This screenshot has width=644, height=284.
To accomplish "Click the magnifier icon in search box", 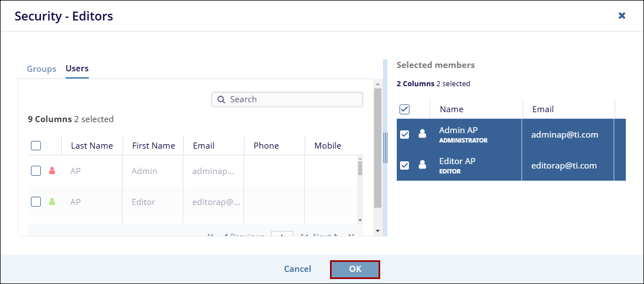I will pos(221,99).
